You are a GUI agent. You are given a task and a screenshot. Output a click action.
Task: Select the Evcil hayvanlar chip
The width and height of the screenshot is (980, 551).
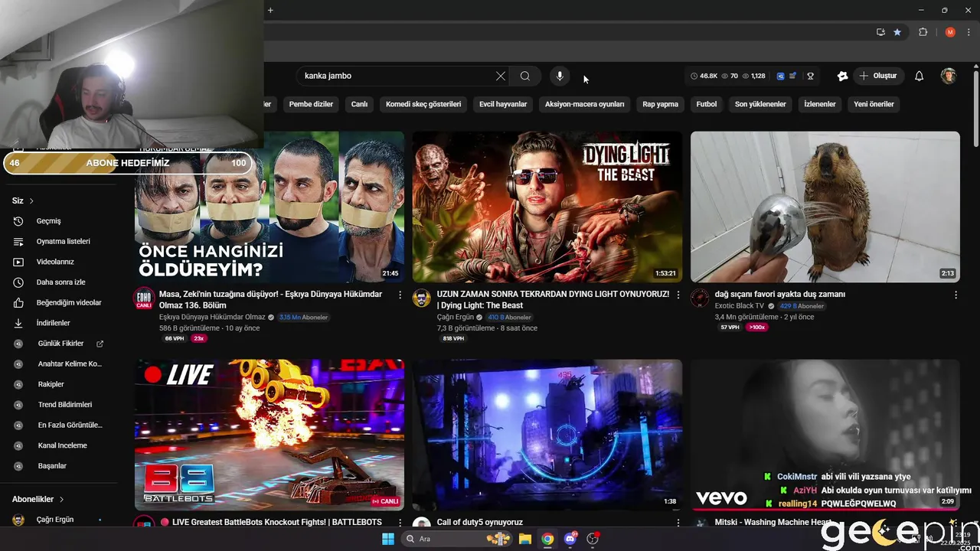pos(503,104)
